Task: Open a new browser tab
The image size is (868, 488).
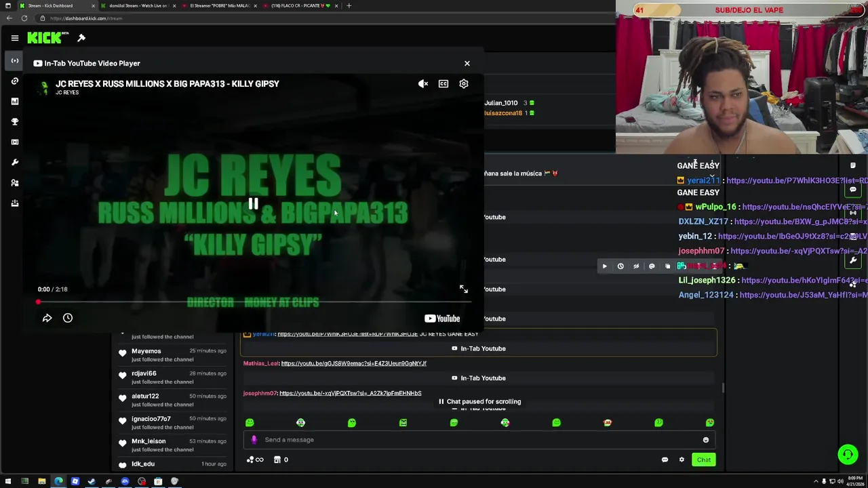Action: point(349,5)
